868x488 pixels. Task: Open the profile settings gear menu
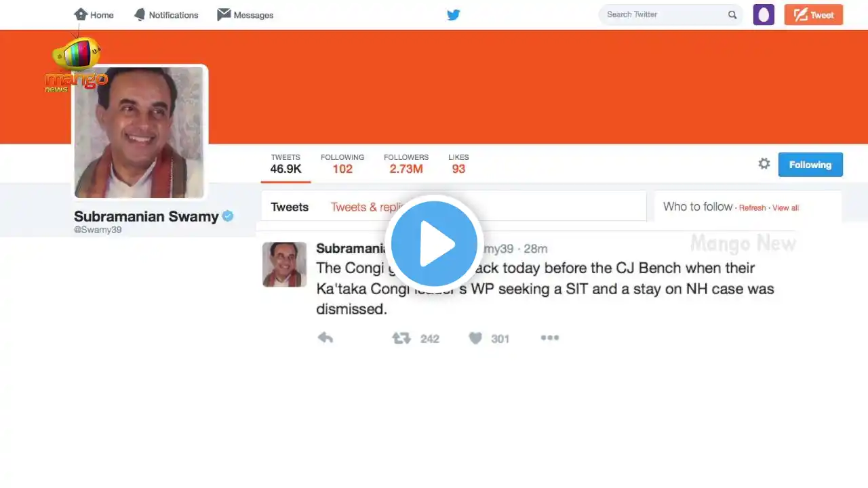[x=764, y=163]
